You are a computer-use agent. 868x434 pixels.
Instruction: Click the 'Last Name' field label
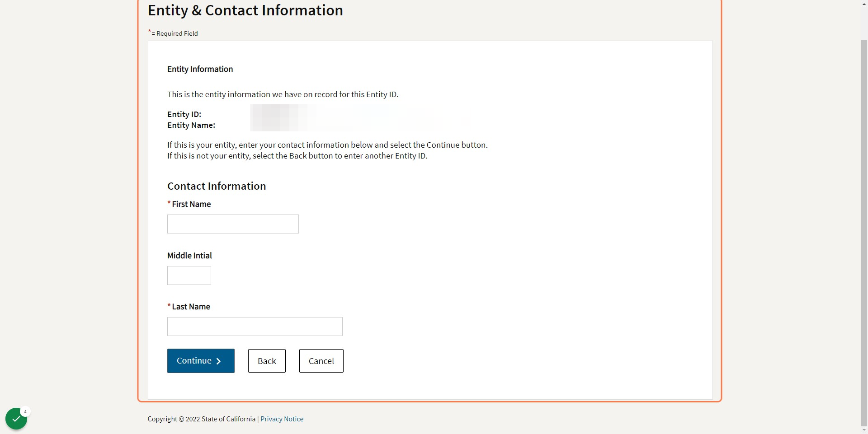(x=191, y=307)
